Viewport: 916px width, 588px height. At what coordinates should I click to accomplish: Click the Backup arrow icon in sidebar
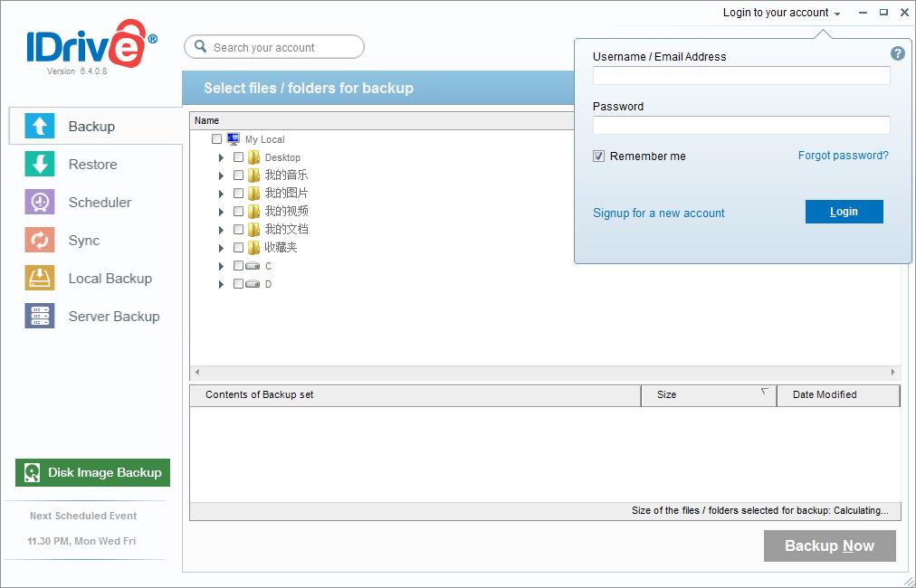[x=39, y=127]
